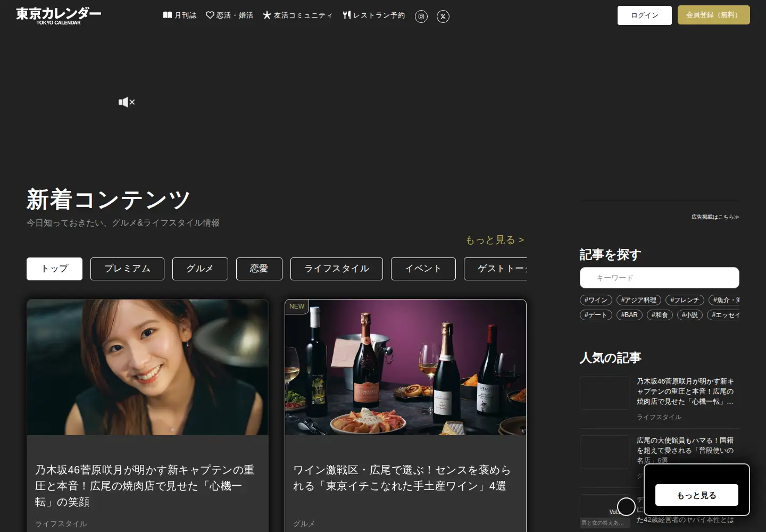Viewport: 766px width, 532px height.
Task: Select the #フレンチ tag
Action: pyautogui.click(x=685, y=300)
